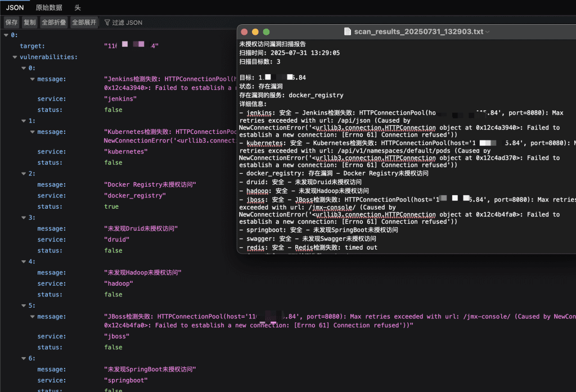
Task: Close the scan_results text window
Action: (244, 32)
